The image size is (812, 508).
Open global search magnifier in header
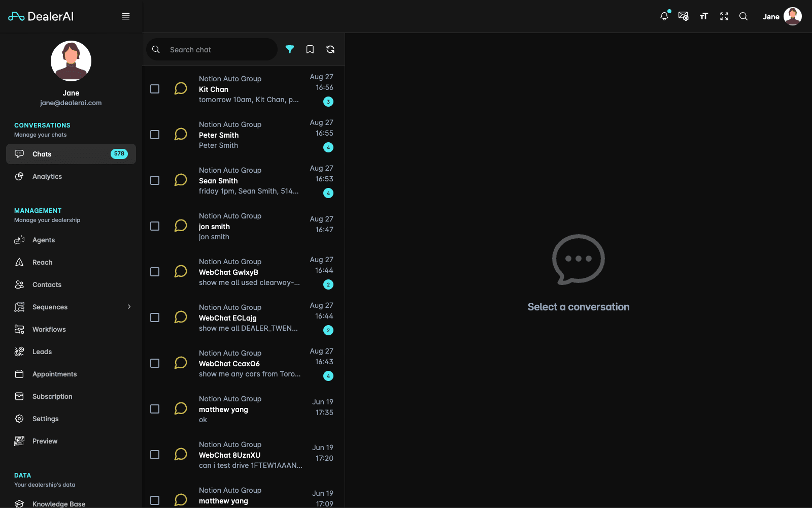[x=743, y=16]
